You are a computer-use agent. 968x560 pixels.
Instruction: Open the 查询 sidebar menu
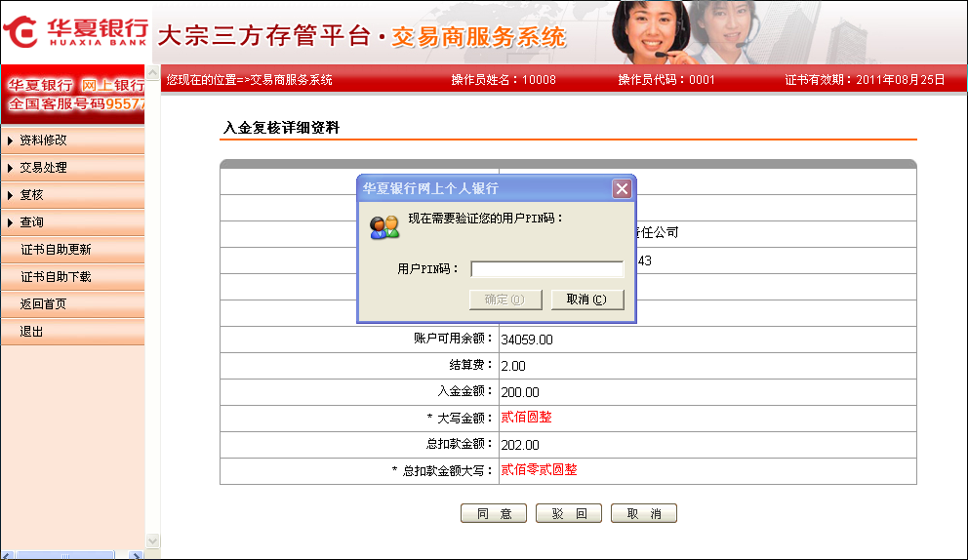pos(73,222)
